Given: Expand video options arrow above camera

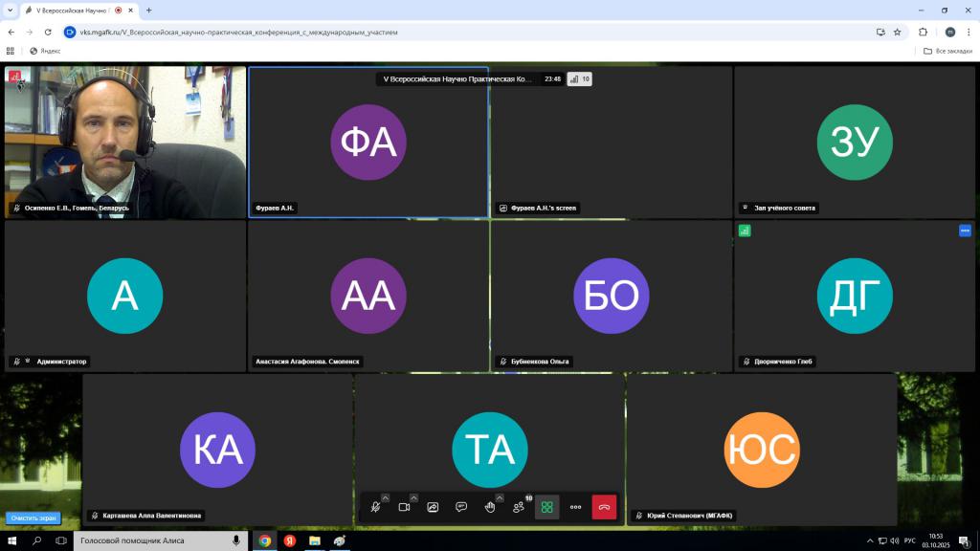Looking at the screenshot, I should coord(413,497).
